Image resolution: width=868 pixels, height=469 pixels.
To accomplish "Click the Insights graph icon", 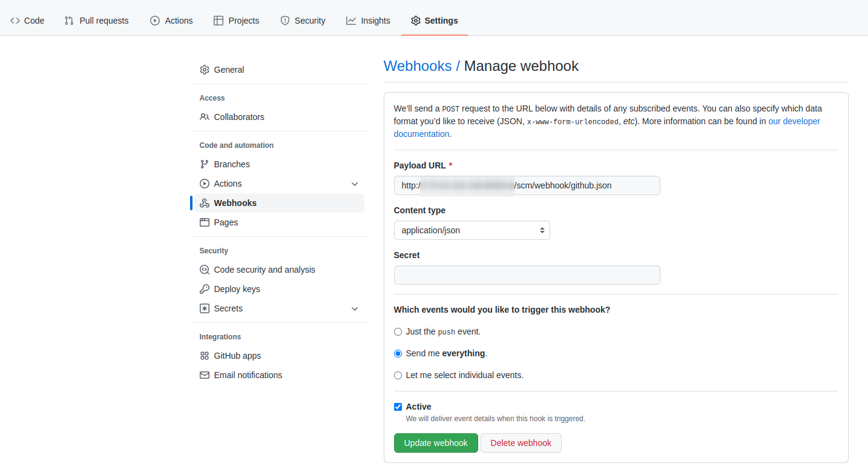I will pyautogui.click(x=351, y=21).
